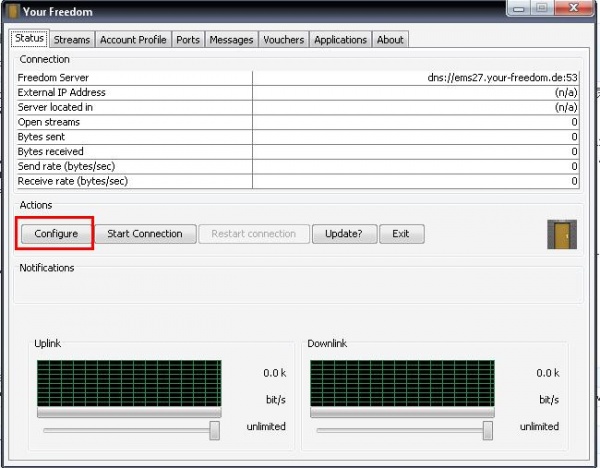Select the Open streams row
This screenshot has width=600, height=468.
(x=298, y=122)
